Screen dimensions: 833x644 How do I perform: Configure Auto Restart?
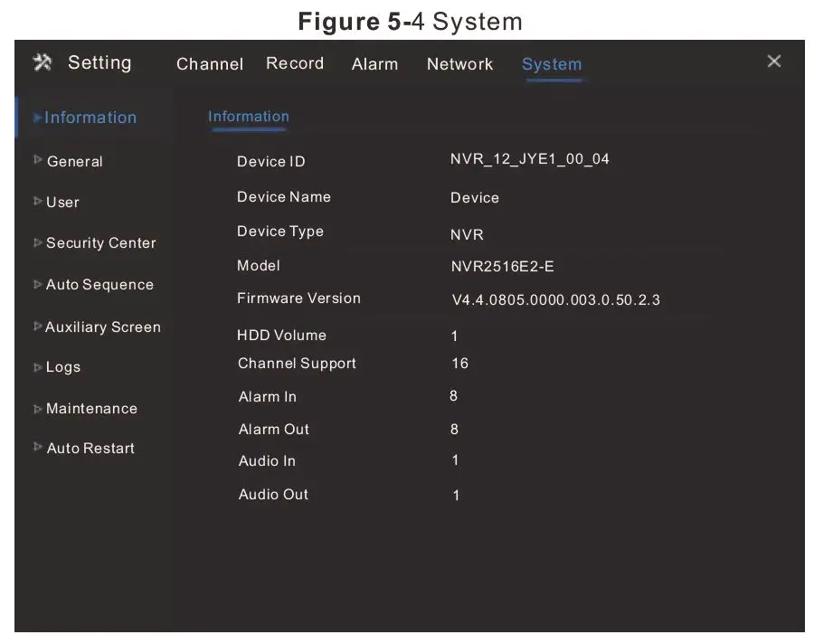90,448
